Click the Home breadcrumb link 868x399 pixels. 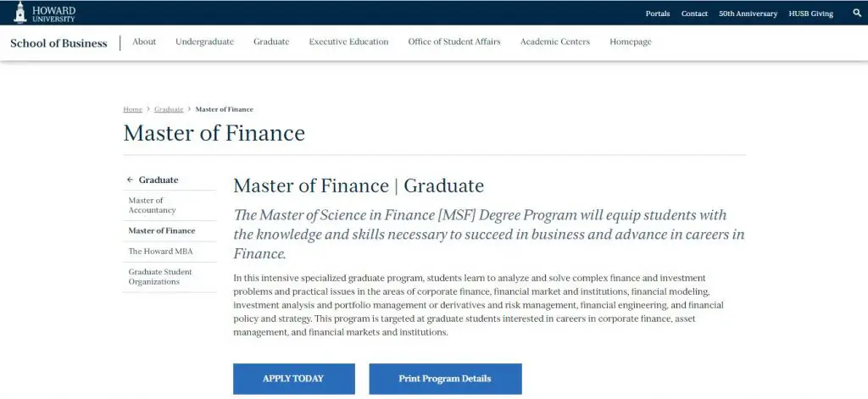132,109
